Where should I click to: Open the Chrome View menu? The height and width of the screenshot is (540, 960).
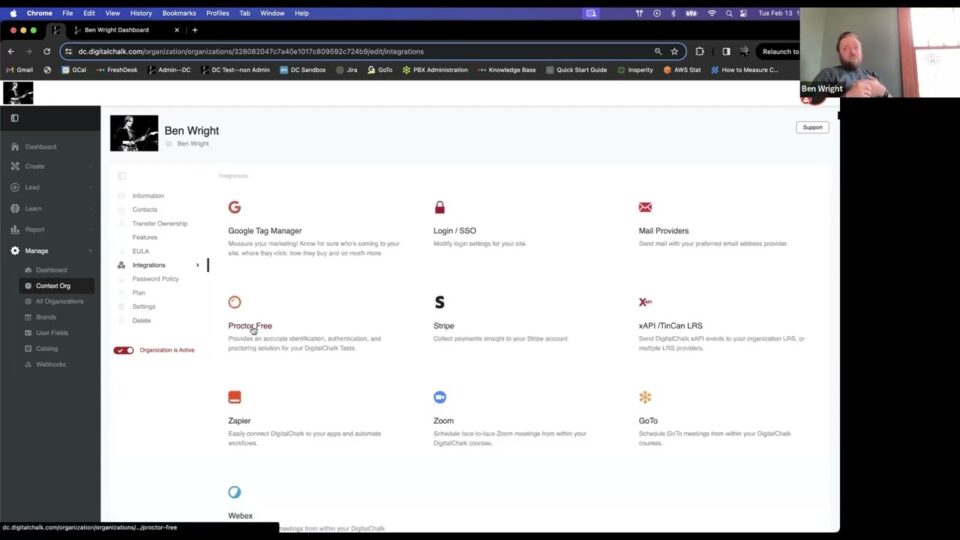pos(112,13)
